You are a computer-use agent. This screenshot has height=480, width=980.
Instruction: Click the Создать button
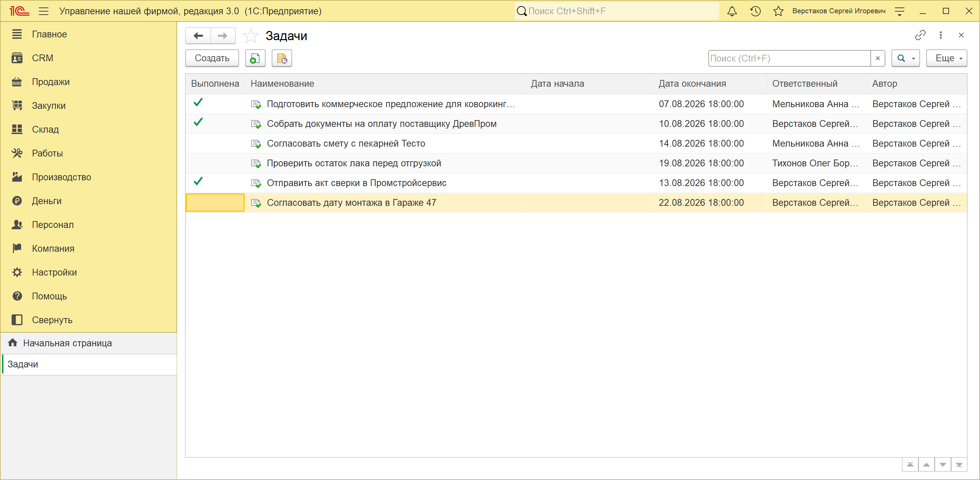(x=212, y=58)
